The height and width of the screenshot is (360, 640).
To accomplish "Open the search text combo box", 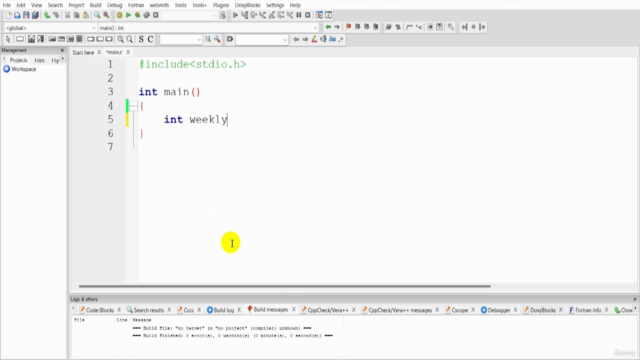I will pyautogui.click(x=181, y=39).
